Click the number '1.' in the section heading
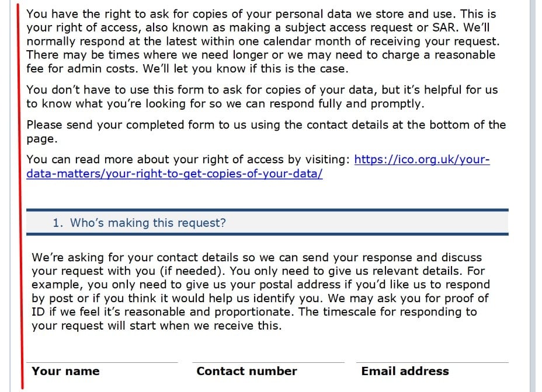This screenshot has width=542, height=392. [58, 223]
